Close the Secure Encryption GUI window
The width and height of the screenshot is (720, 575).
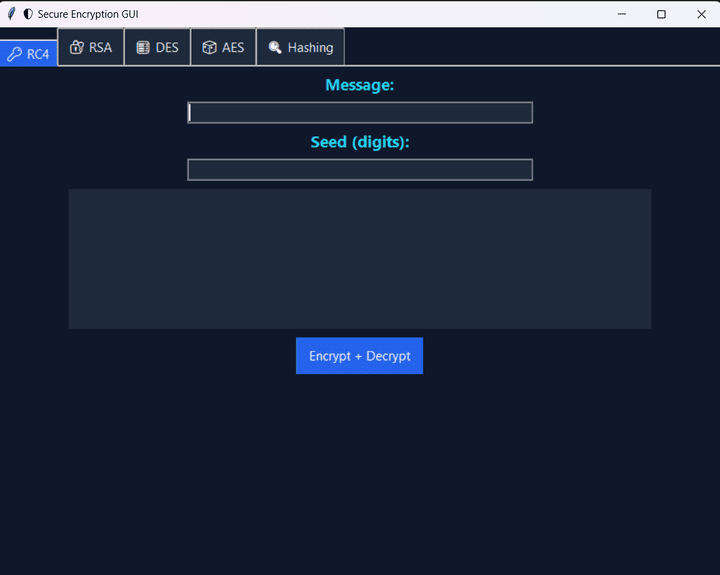pos(701,14)
